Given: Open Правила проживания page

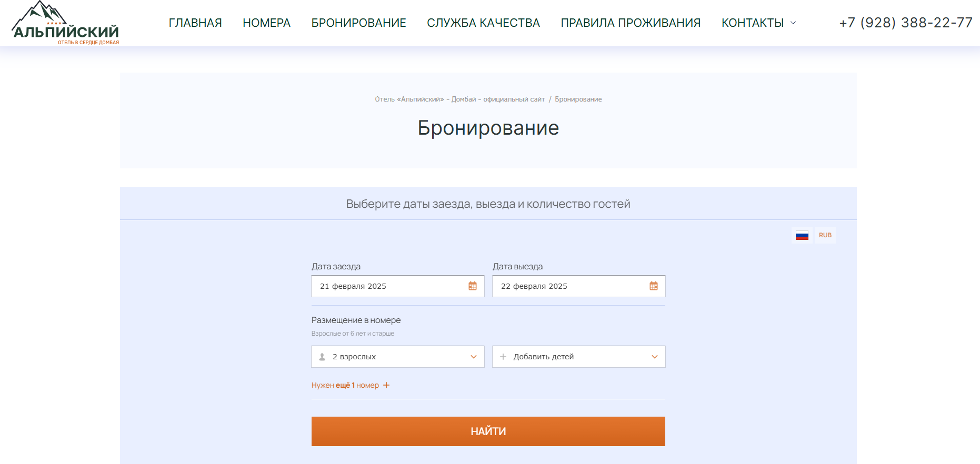Looking at the screenshot, I should click(631, 23).
